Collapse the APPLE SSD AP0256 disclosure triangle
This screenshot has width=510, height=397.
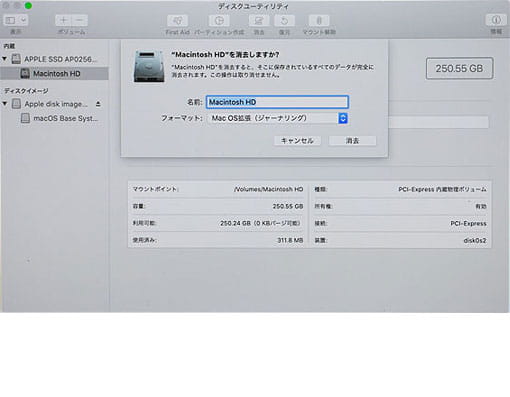(x=5, y=59)
